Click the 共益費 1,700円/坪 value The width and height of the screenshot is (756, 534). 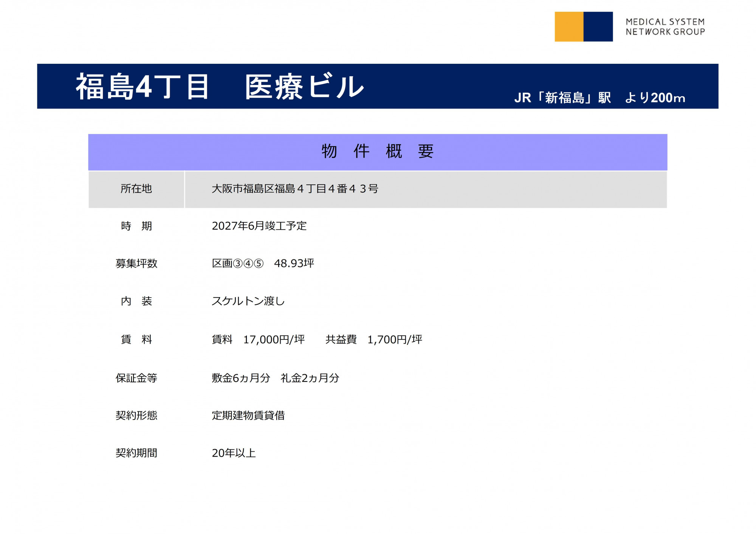pos(374,340)
